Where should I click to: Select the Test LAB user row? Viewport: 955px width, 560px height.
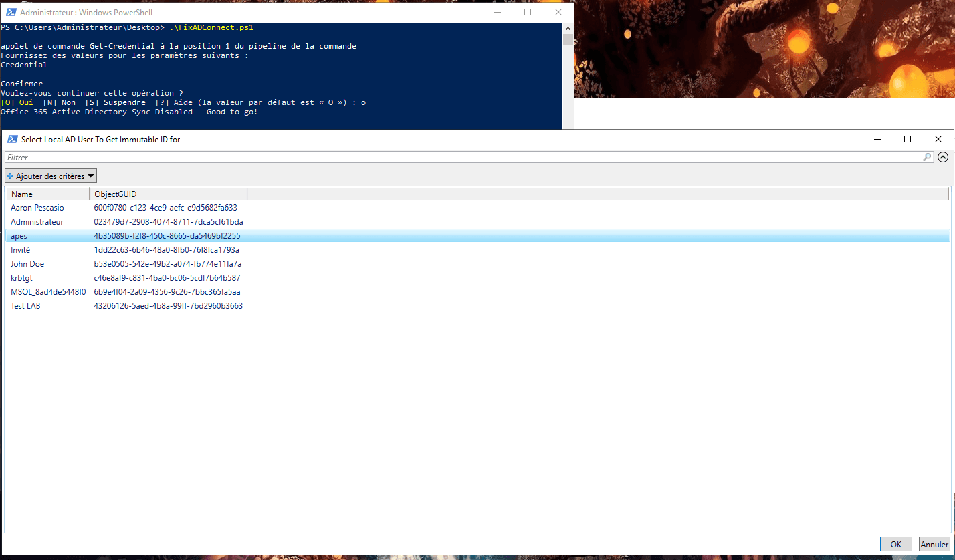[x=25, y=306]
